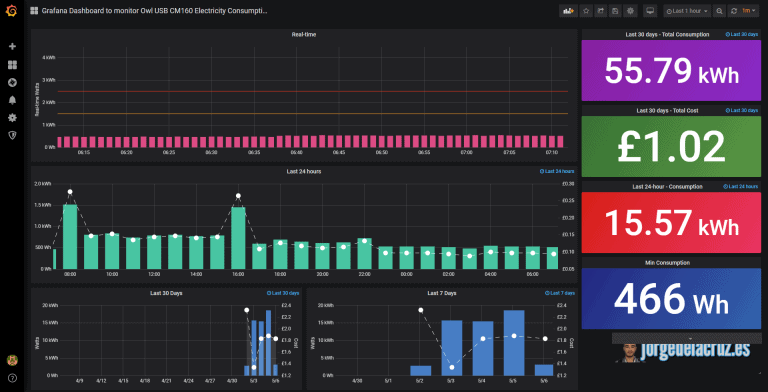Open the Help question mark icon

click(x=12, y=378)
